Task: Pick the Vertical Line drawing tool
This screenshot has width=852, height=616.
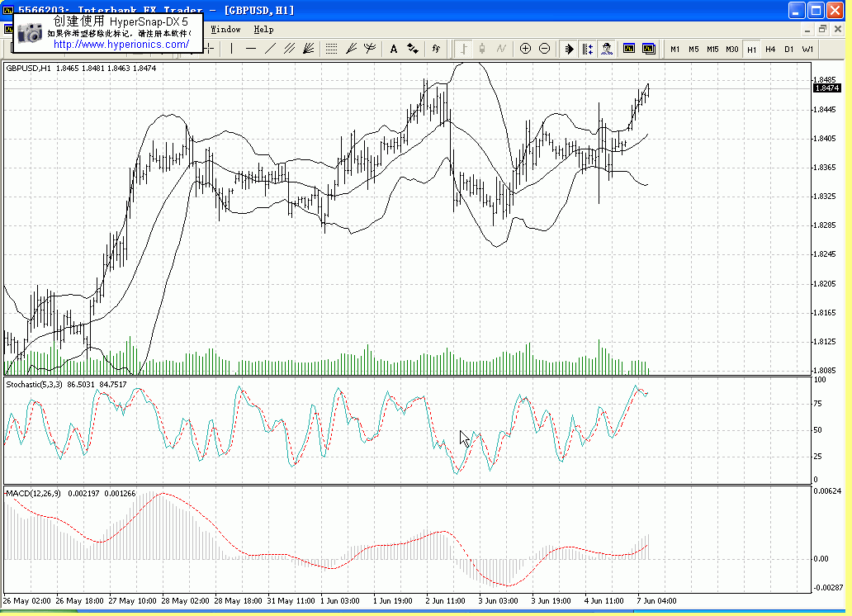Action: click(x=232, y=49)
